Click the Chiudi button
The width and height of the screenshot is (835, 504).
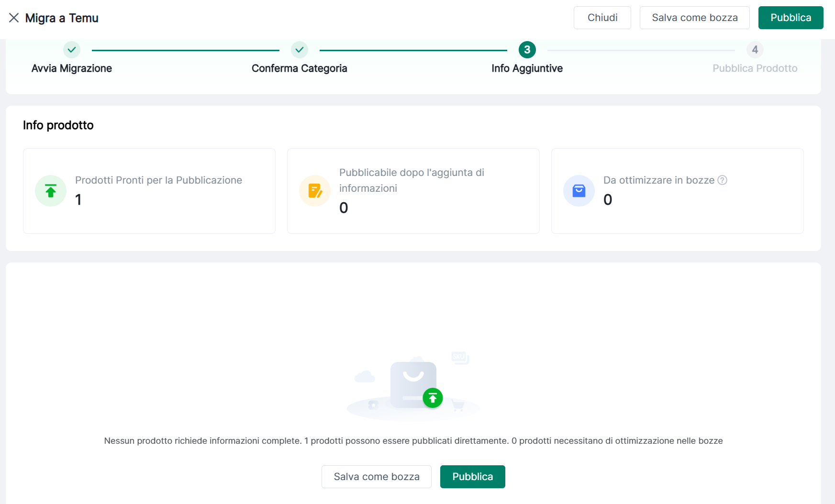point(602,18)
